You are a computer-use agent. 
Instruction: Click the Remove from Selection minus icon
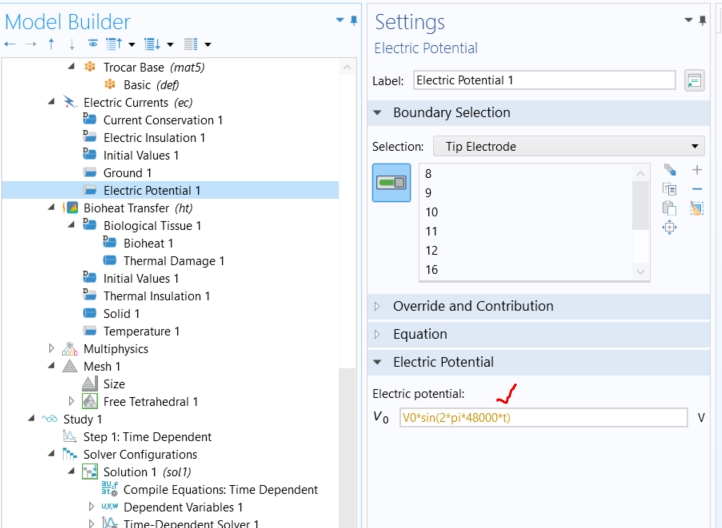[x=697, y=189]
